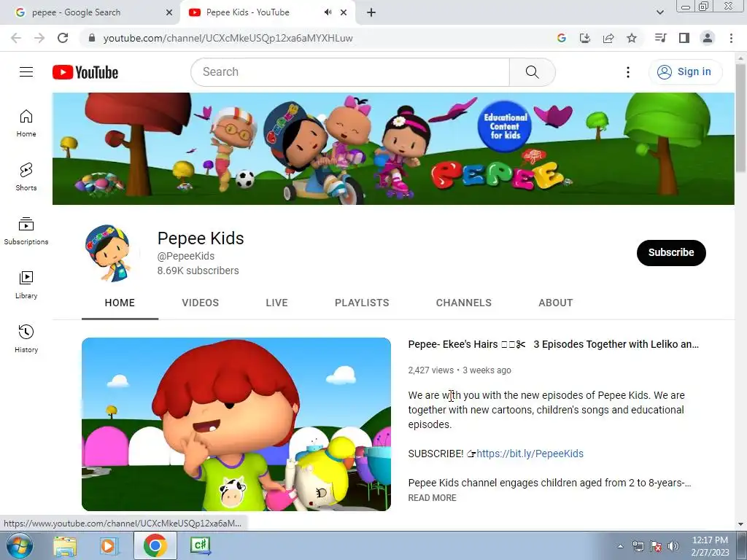Open the Chrome profile icon
The width and height of the screenshot is (747, 560).
pos(708,38)
